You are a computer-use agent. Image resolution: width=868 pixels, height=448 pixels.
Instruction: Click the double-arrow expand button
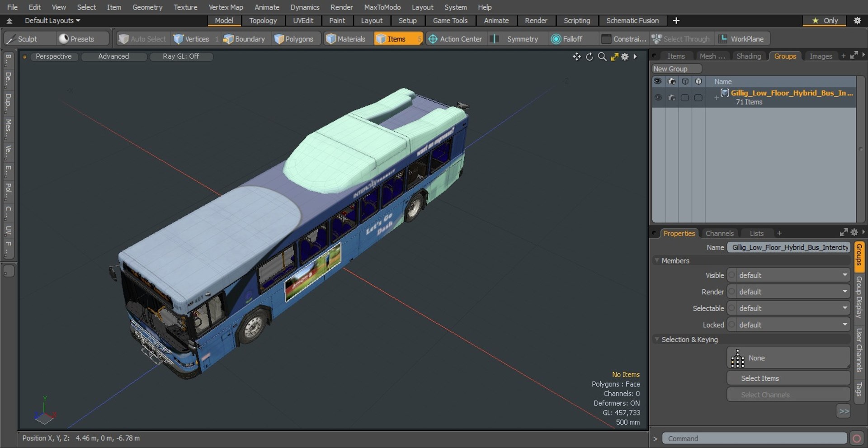coord(844,411)
